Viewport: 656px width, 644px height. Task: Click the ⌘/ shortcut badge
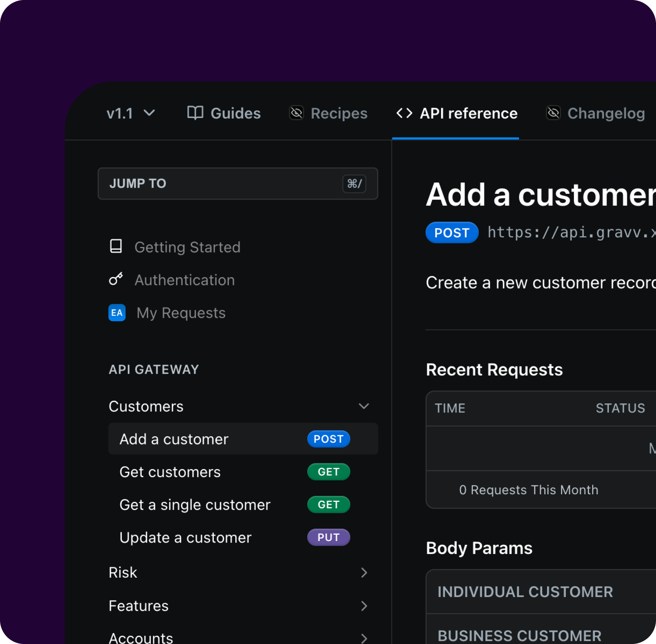click(x=354, y=184)
